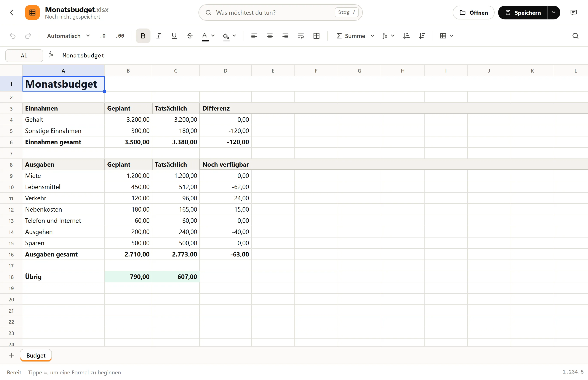Add a new sheet with plus
This screenshot has width=588, height=380.
point(11,355)
